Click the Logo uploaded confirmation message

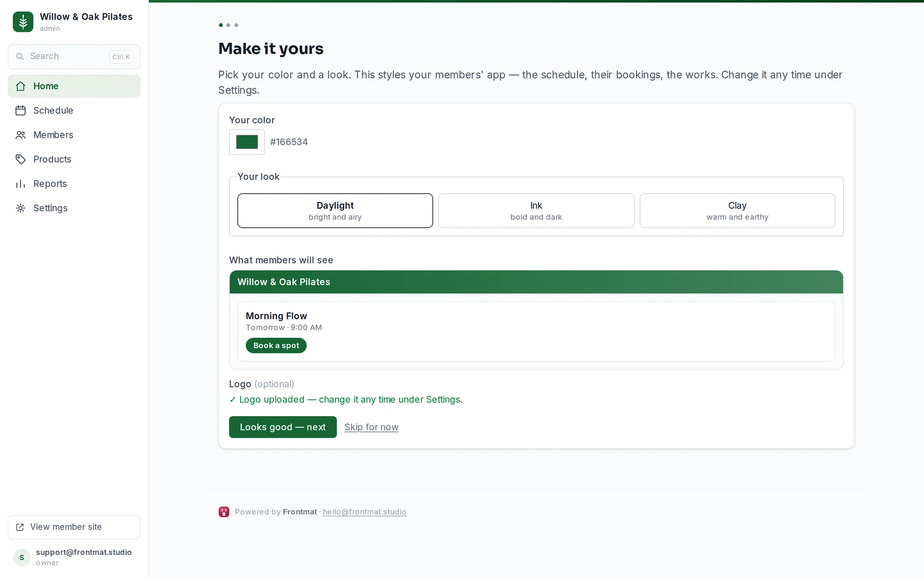[345, 400]
